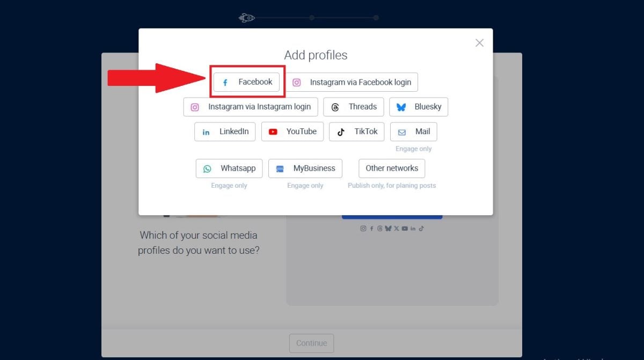This screenshot has height=360, width=644.
Task: Add a Bluesky profile
Action: [419, 107]
